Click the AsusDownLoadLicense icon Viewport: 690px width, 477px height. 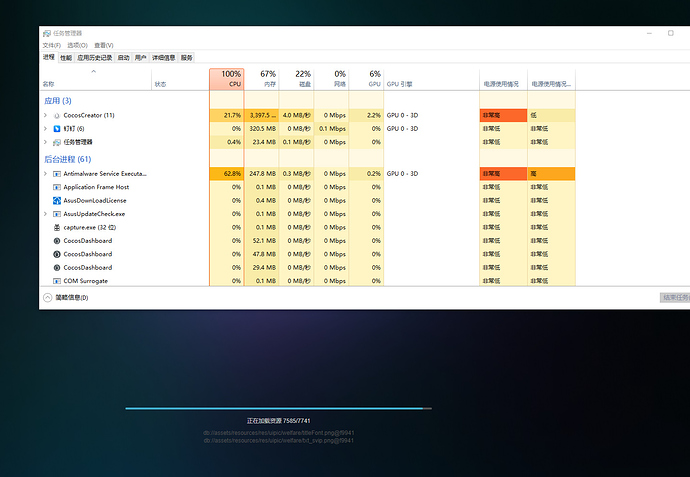(x=57, y=201)
